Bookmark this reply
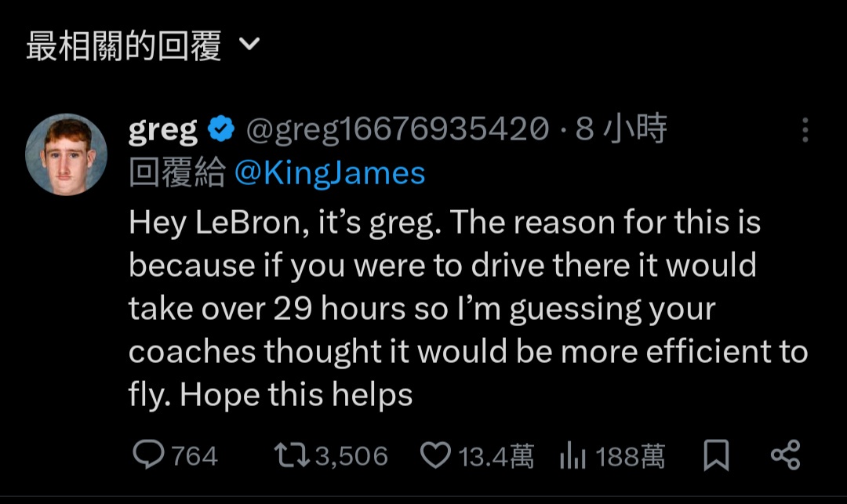The width and height of the screenshot is (847, 504). point(716,455)
